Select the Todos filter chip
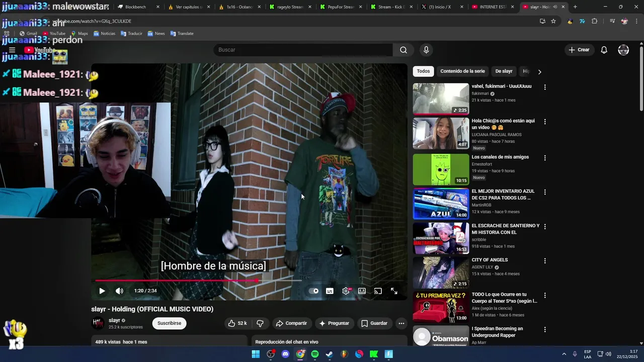This screenshot has height=362, width=644. (x=423, y=71)
